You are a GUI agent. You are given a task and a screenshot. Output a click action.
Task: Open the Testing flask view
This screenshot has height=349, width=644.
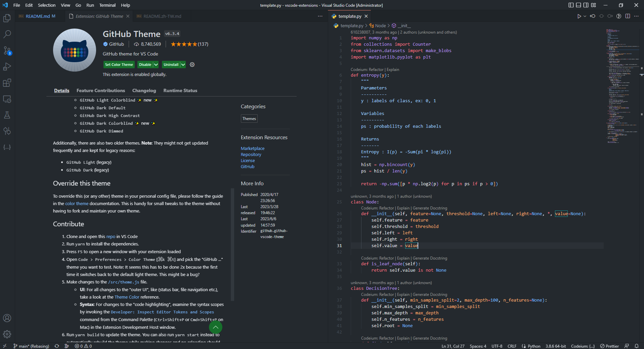(x=7, y=115)
